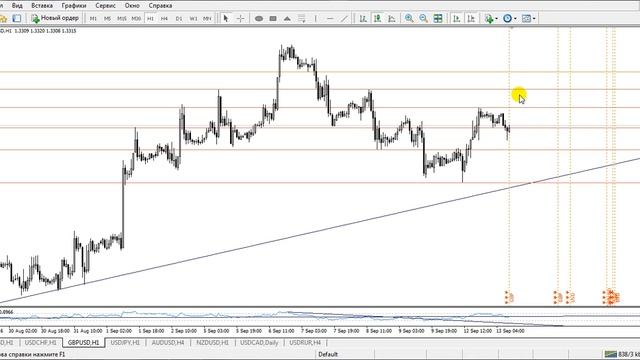Screen dimensions: 640x360
Task: Open the Окно menu
Action: click(x=132, y=6)
